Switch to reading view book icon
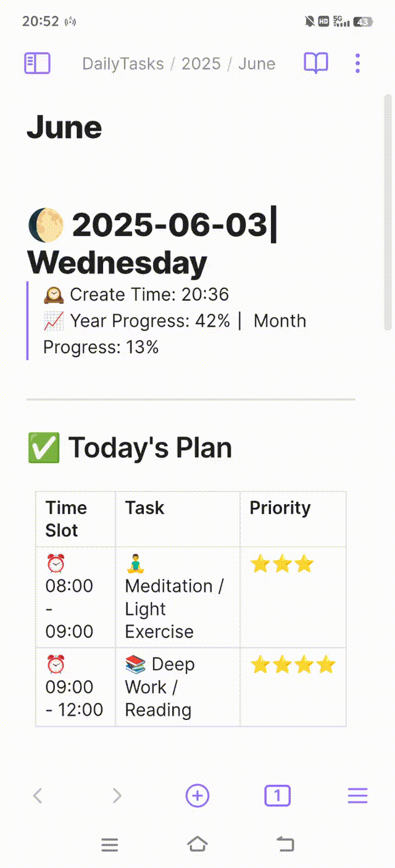The height and width of the screenshot is (868, 395). tap(316, 63)
